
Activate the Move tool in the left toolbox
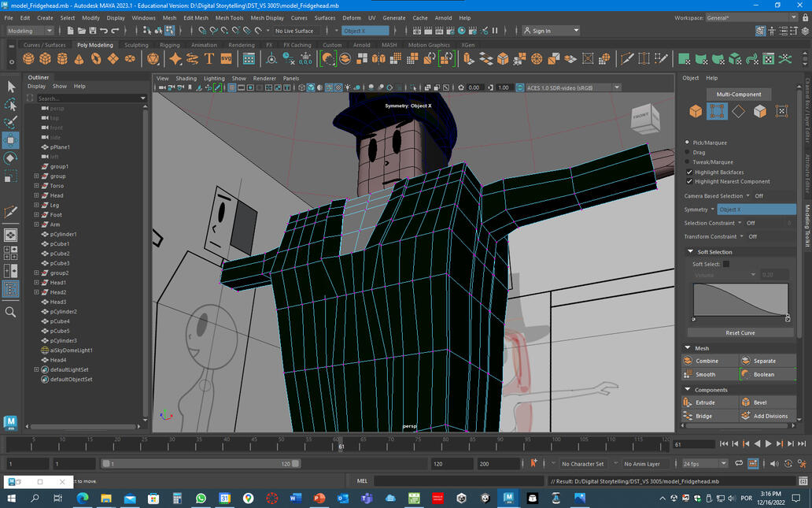coord(11,139)
